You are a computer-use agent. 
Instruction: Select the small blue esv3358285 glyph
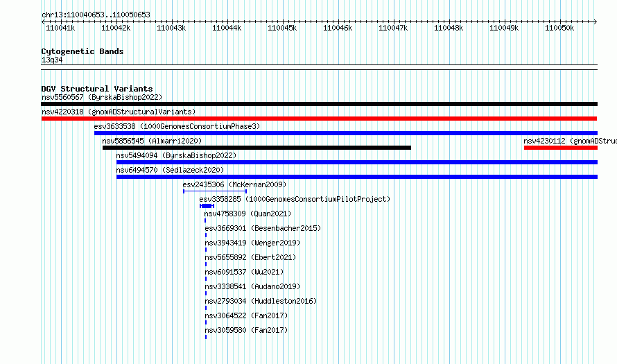pos(207,206)
